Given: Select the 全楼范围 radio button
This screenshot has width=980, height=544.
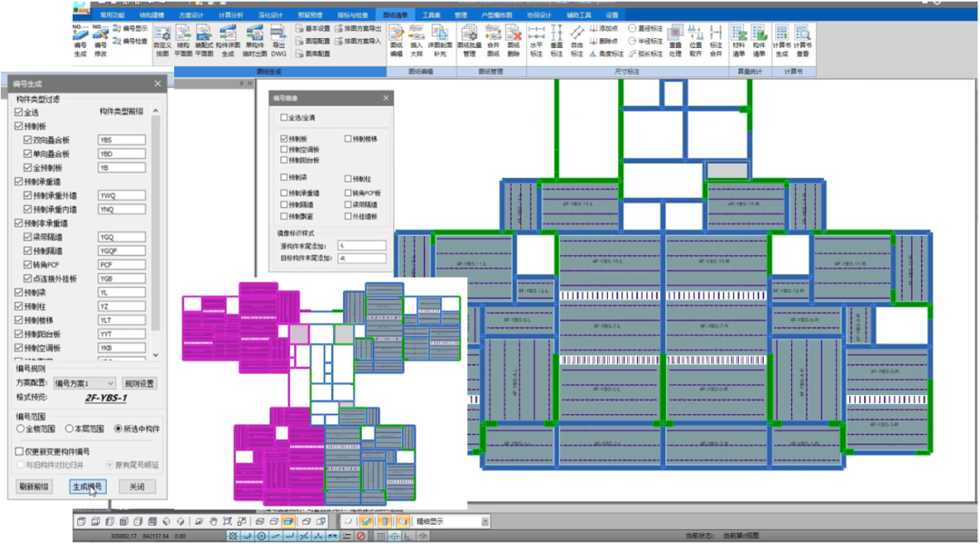Looking at the screenshot, I should click(x=21, y=429).
